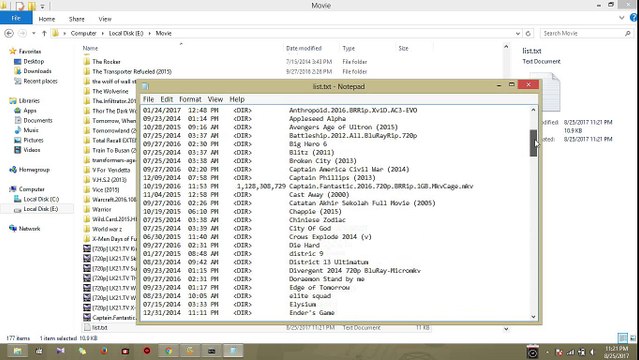Open the Notepad View menu

tap(215, 99)
